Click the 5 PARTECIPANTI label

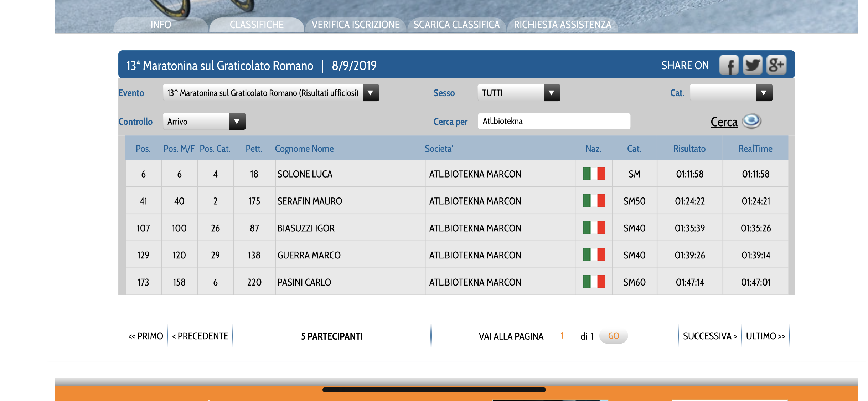click(332, 336)
